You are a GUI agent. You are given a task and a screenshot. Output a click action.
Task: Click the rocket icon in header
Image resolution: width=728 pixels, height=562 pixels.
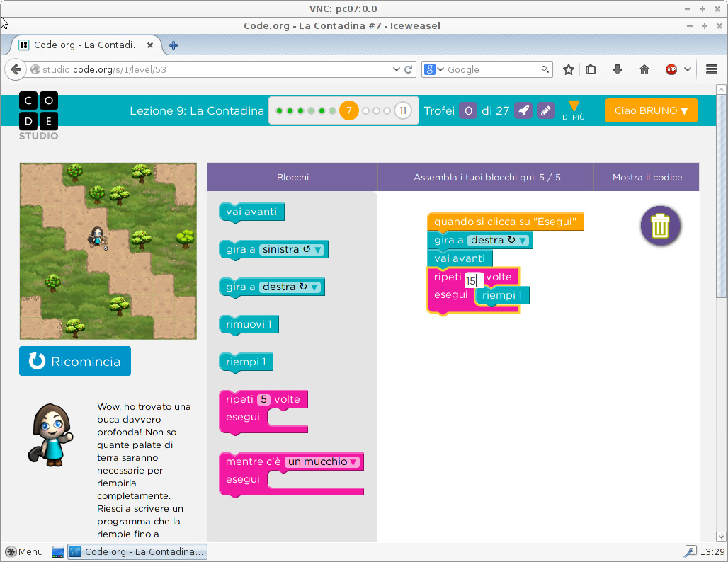pos(523,110)
